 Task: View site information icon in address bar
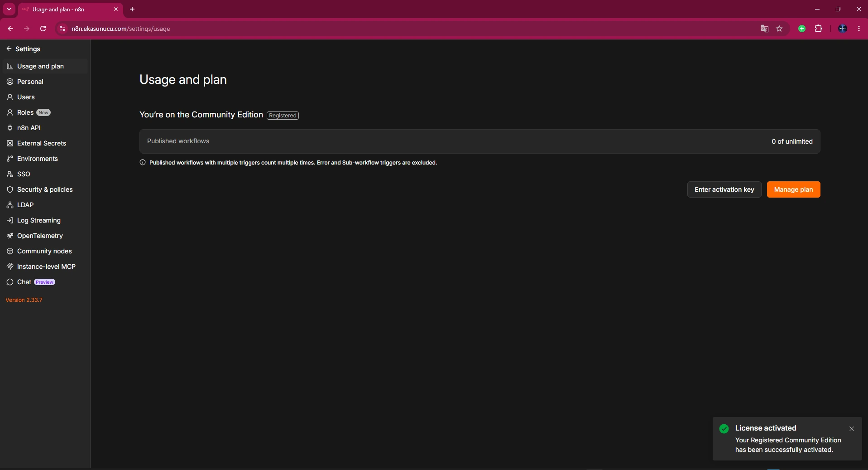coord(62,29)
